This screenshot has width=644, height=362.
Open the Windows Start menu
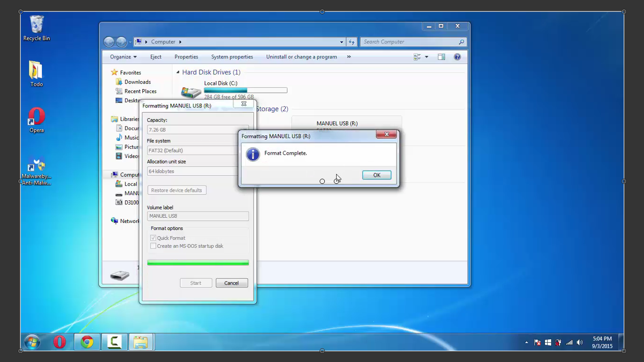(x=32, y=342)
